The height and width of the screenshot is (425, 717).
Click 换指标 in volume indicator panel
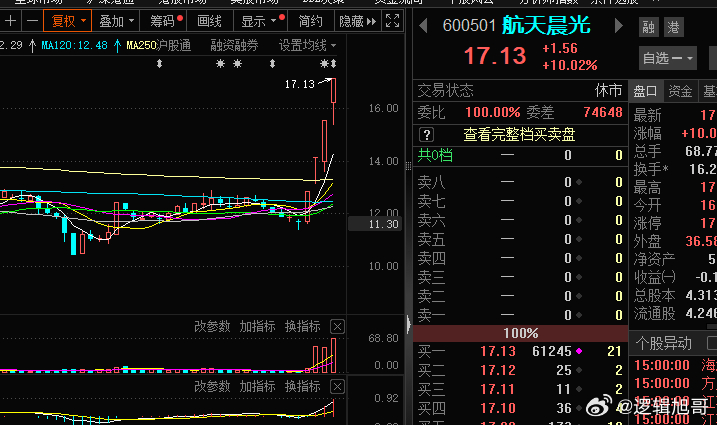pos(302,326)
